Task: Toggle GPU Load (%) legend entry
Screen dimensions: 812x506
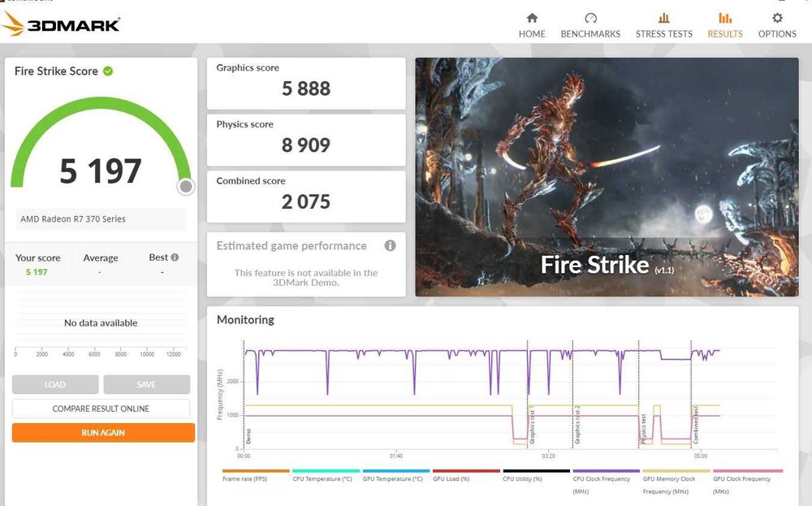Action: pos(466,475)
